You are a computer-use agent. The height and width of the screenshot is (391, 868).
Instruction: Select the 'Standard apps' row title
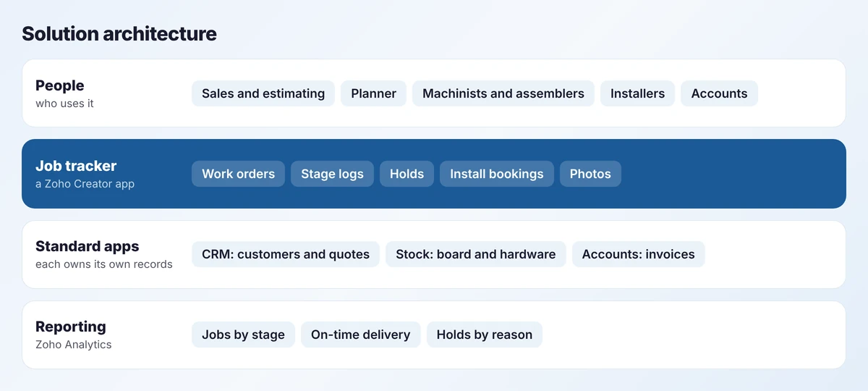tap(88, 246)
